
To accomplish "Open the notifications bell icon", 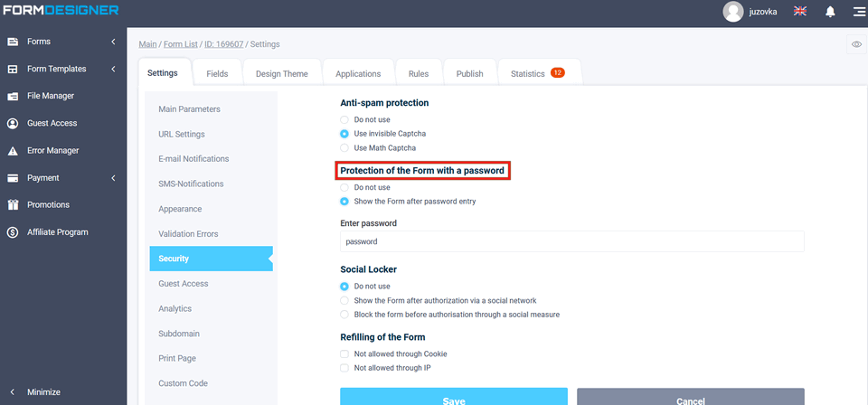I will (830, 12).
